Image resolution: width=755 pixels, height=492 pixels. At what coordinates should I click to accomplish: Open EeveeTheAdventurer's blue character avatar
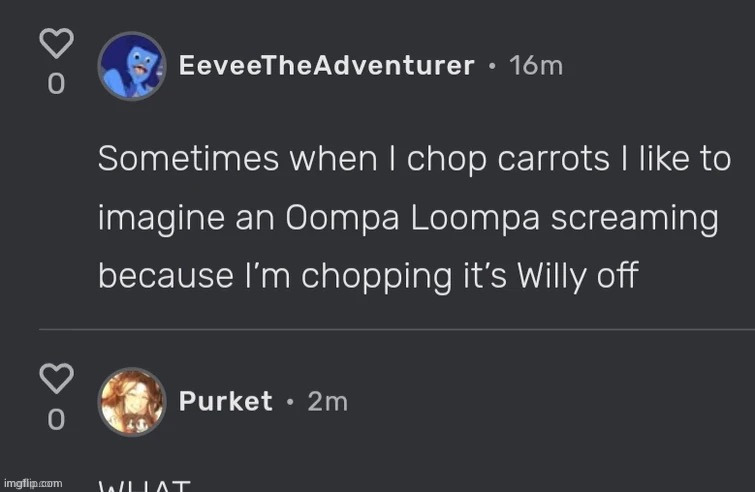132,66
